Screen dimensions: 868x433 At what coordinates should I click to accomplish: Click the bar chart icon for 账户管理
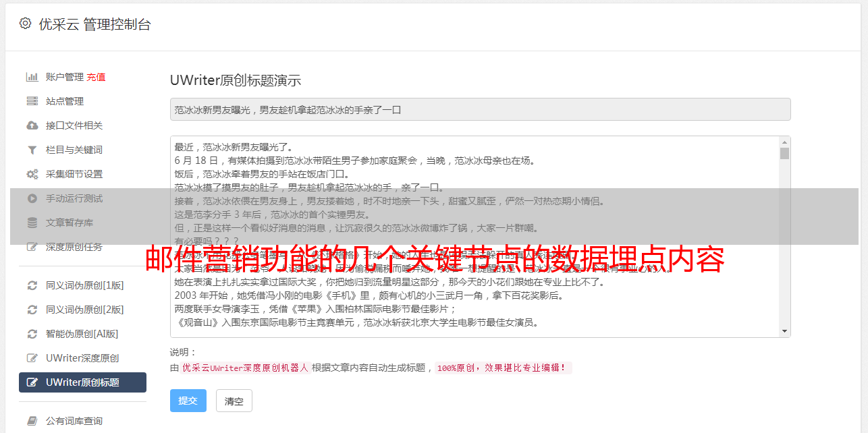[32, 77]
